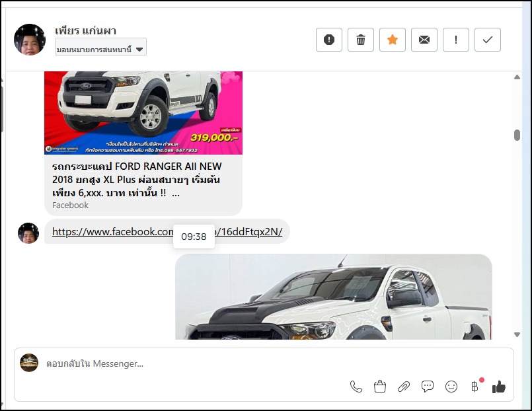This screenshot has height=411, width=532.
Task: Send a thumbs-up like
Action: 499,387
